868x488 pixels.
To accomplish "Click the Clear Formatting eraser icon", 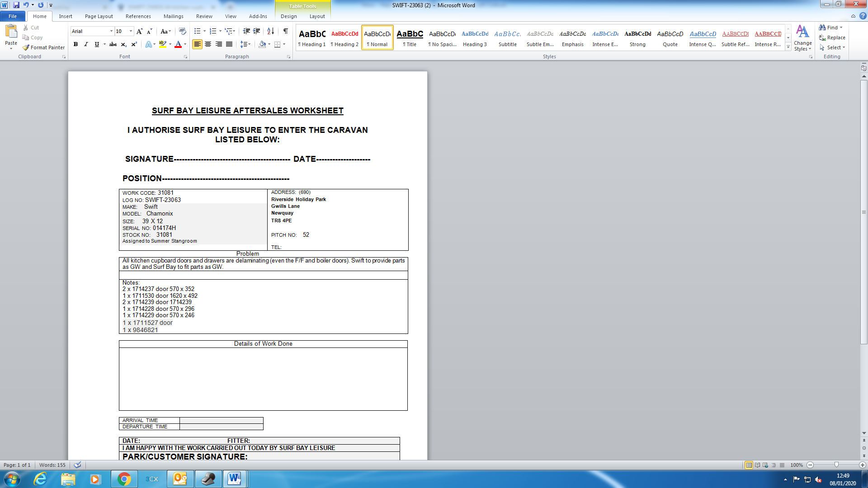I will point(183,31).
